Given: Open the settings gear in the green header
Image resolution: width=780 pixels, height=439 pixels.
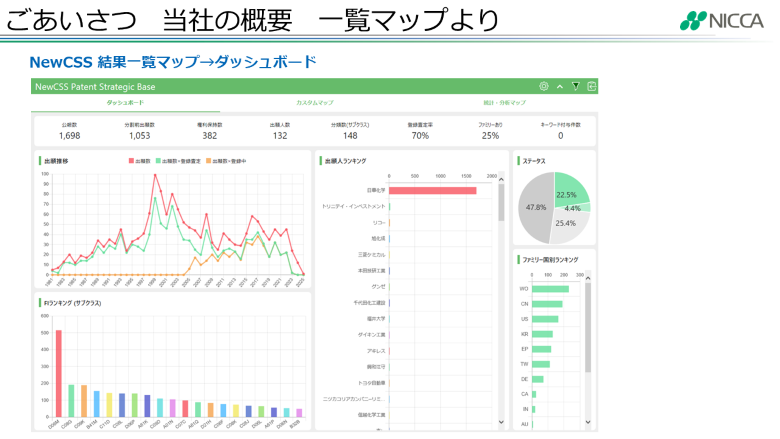Looking at the screenshot, I should pyautogui.click(x=544, y=86).
